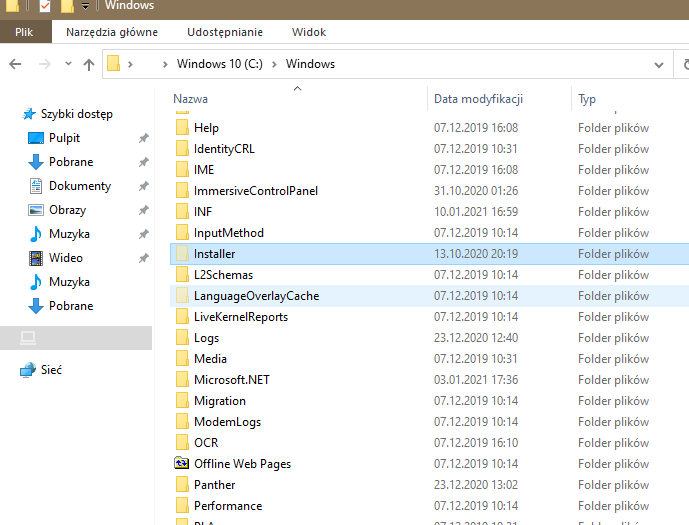
Task: Click the computer icon in sidebar
Action: pos(28,338)
